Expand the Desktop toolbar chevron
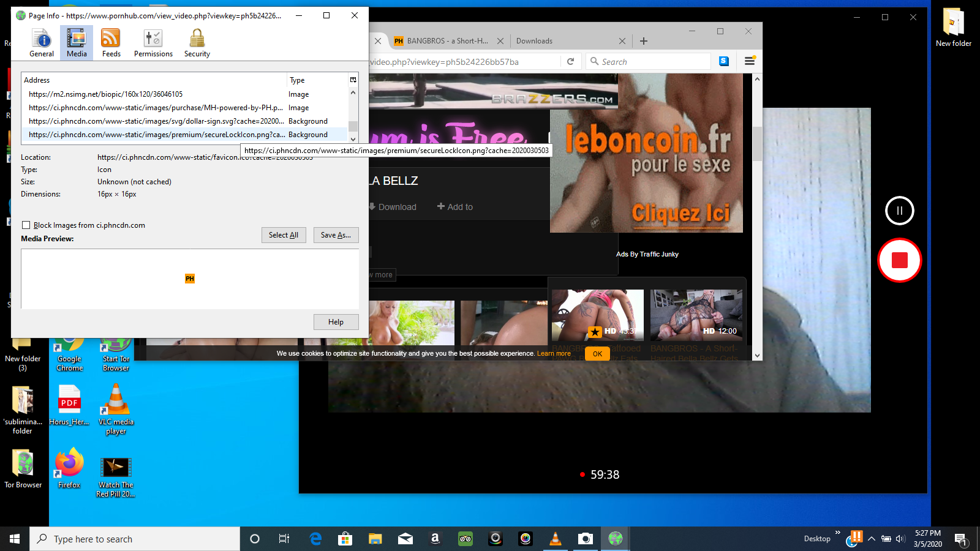980x551 pixels. pos(837,533)
